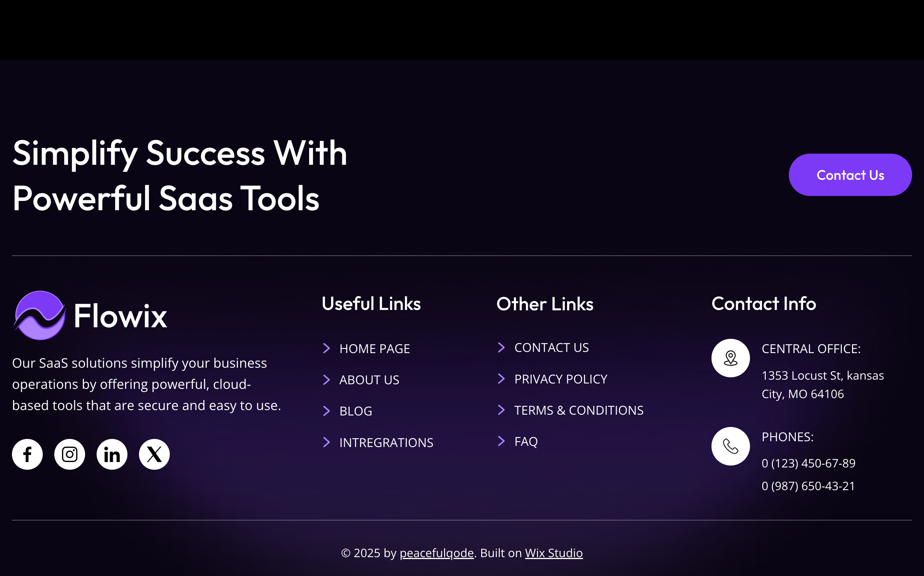The height and width of the screenshot is (576, 924).
Task: Click the location pin icon
Action: pos(731,358)
